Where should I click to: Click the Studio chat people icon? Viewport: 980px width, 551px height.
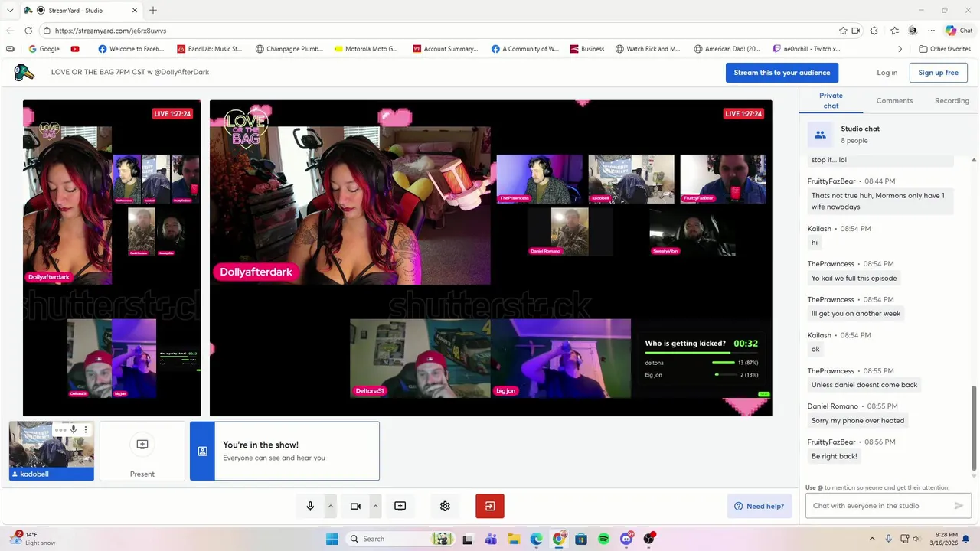click(x=820, y=135)
